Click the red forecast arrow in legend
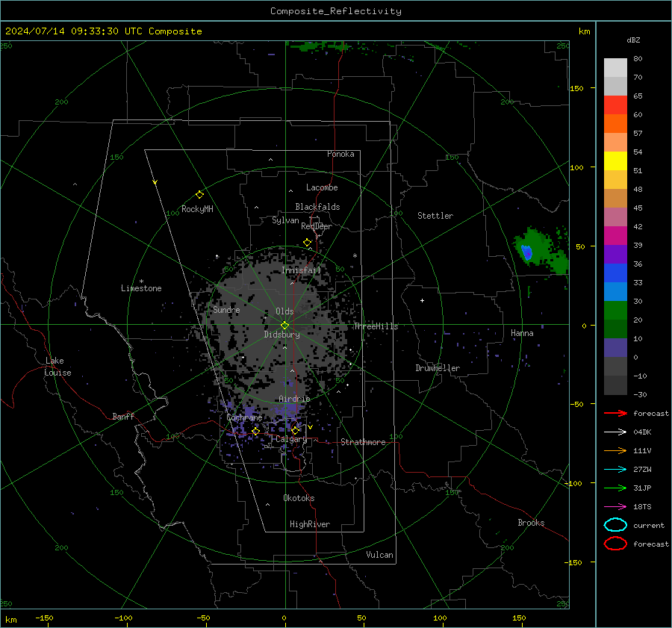Viewport: 672px width, 628px height. [615, 413]
